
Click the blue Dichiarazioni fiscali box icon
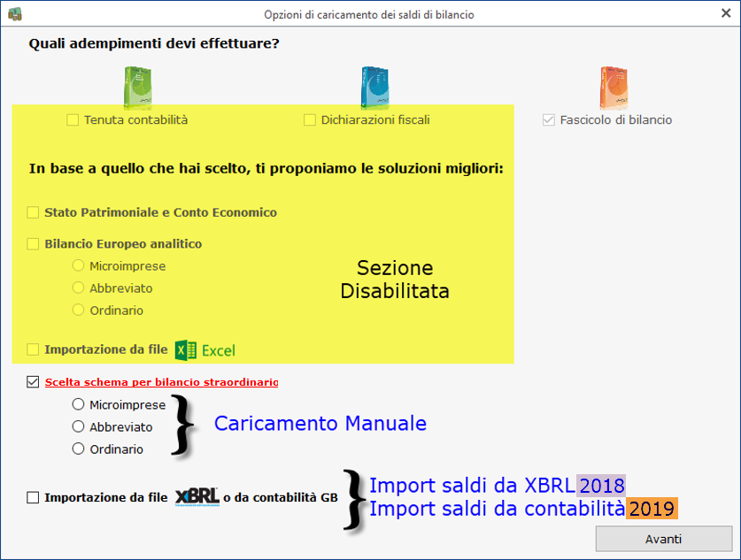(x=375, y=88)
